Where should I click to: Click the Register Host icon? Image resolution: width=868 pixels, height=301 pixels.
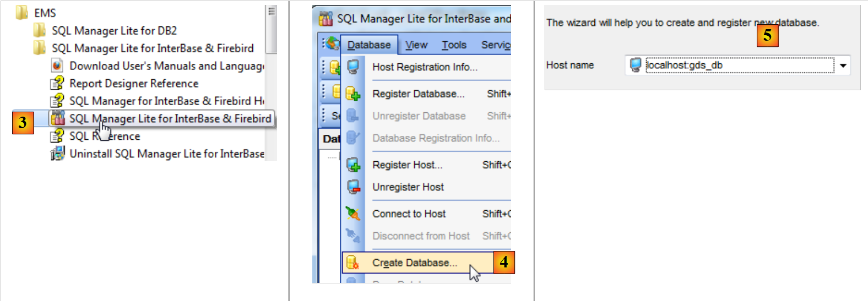click(352, 165)
